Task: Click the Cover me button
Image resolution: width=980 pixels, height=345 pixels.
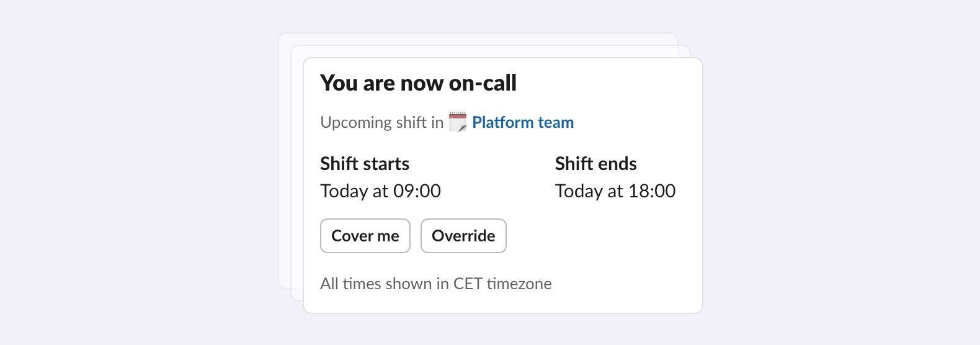Action: pos(365,236)
